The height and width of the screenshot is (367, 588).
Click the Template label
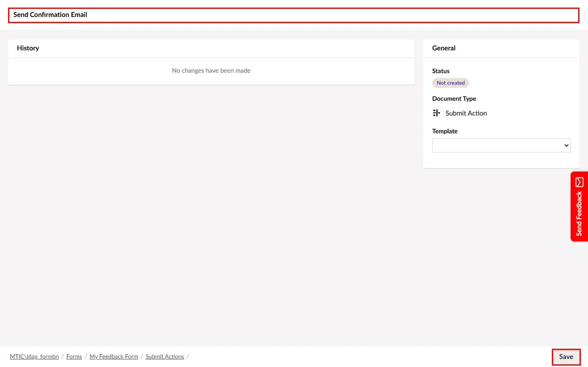445,132
